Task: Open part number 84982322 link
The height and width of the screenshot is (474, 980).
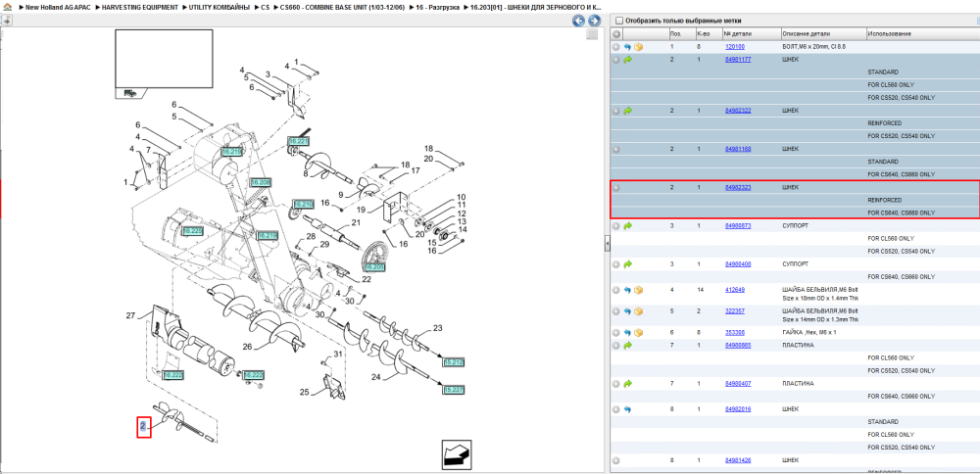Action: tap(738, 111)
